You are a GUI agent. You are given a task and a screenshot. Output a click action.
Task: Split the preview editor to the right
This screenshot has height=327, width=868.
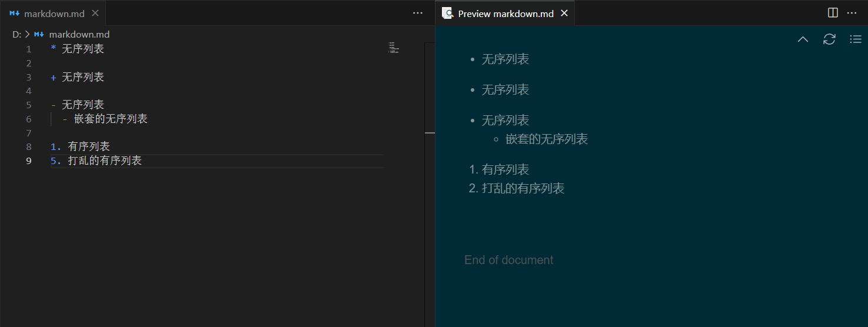point(833,13)
